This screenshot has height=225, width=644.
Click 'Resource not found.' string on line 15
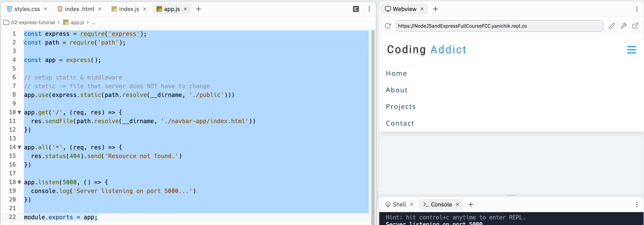[142, 156]
